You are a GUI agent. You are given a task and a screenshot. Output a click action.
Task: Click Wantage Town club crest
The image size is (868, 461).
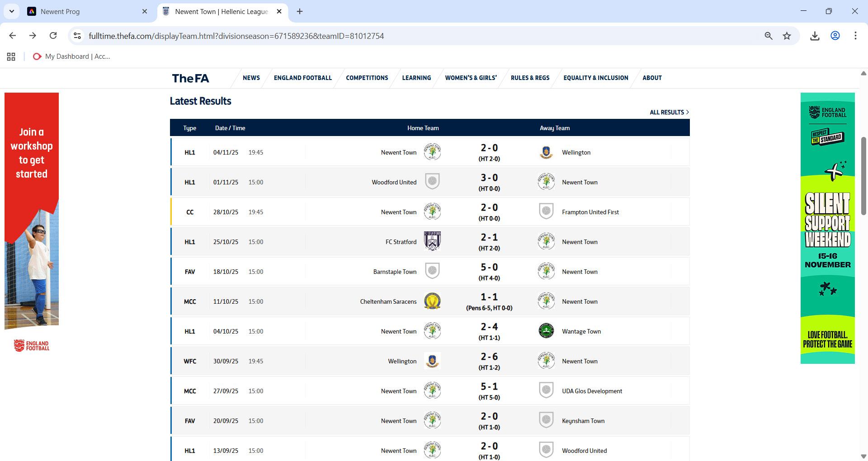tap(546, 331)
